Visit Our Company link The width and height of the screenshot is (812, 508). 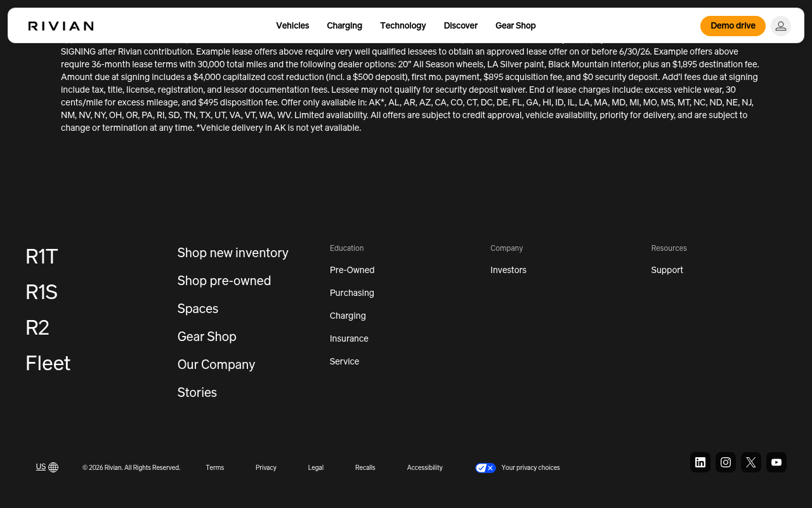pos(216,364)
